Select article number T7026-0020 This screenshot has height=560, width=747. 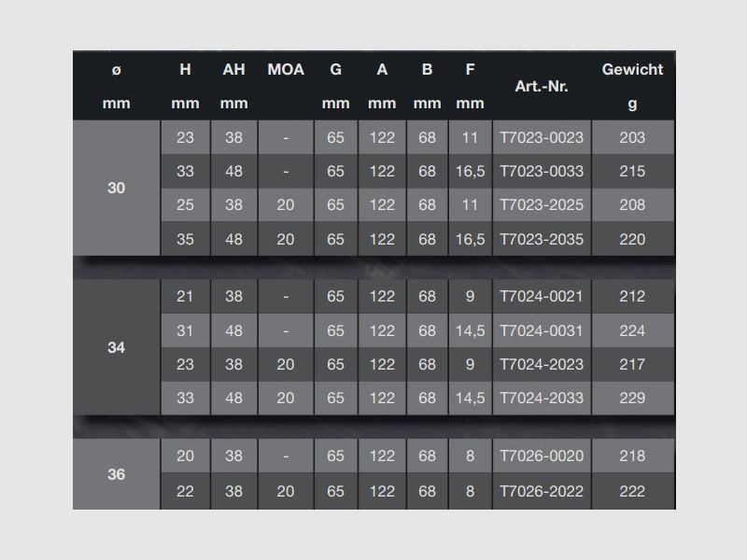[542, 455]
